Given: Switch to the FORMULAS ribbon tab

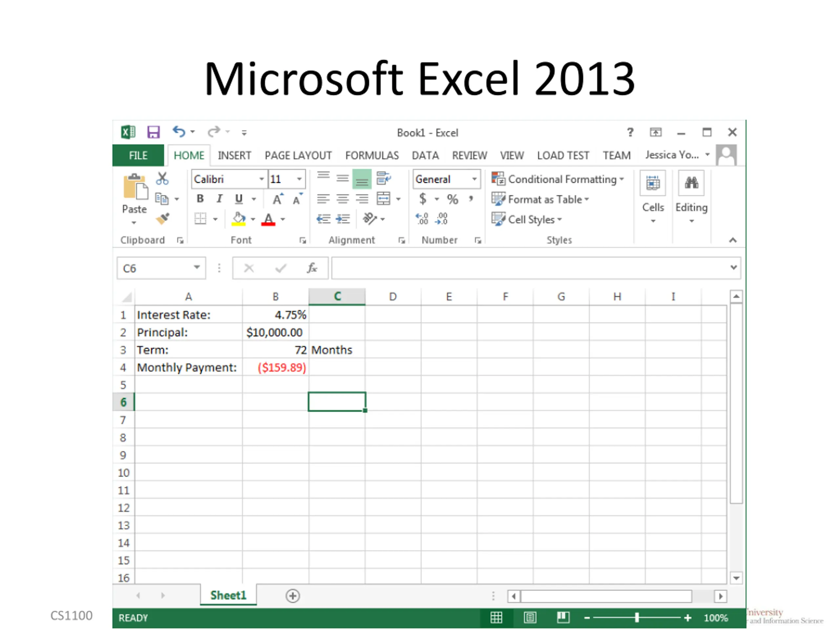Looking at the screenshot, I should pyautogui.click(x=371, y=155).
